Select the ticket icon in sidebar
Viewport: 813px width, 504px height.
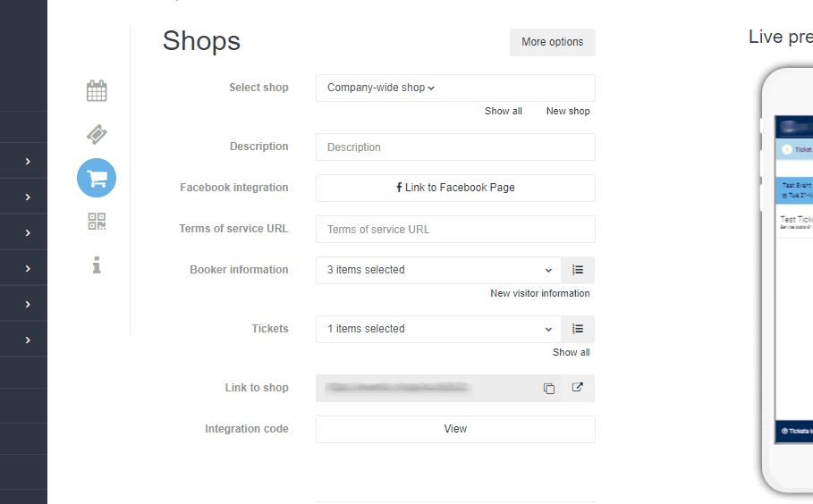click(x=97, y=135)
